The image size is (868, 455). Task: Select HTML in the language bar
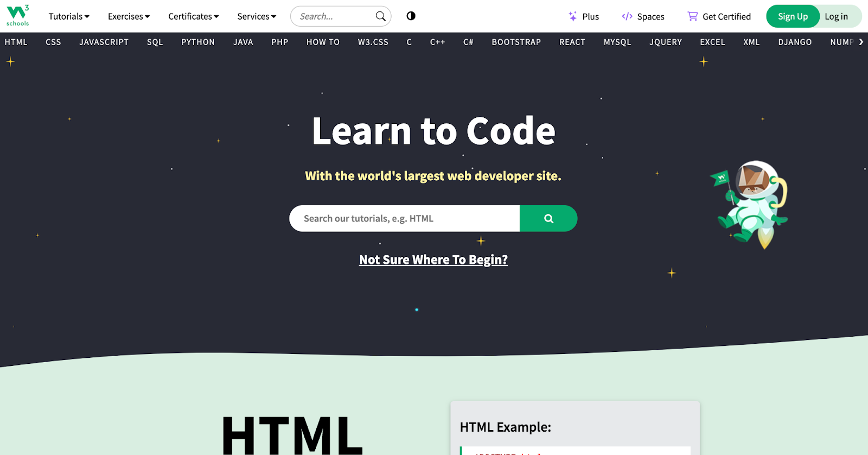coord(16,42)
